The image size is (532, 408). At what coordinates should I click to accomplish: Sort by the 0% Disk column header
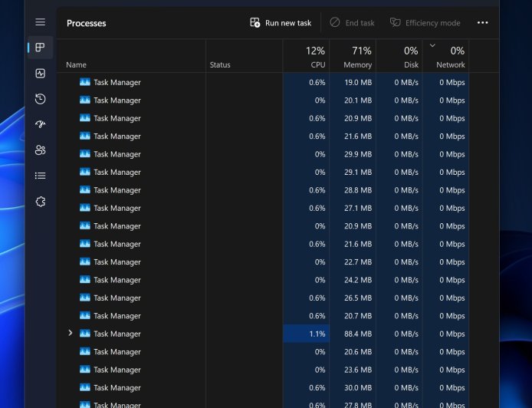399,56
